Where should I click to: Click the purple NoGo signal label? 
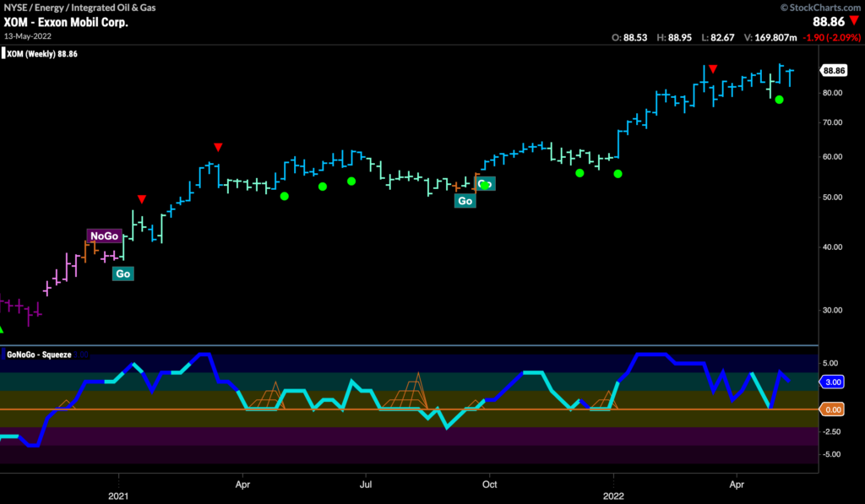(104, 236)
